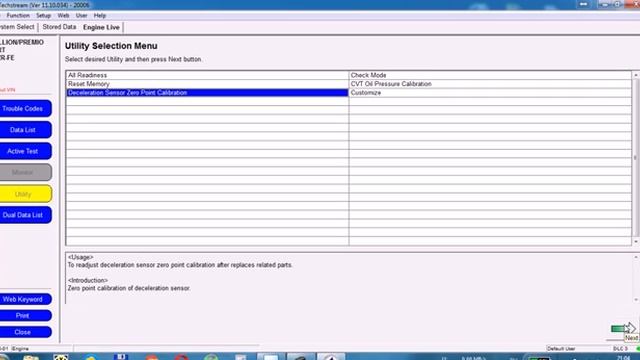
Task: Click the Default User status bar entry
Action: [561, 349]
